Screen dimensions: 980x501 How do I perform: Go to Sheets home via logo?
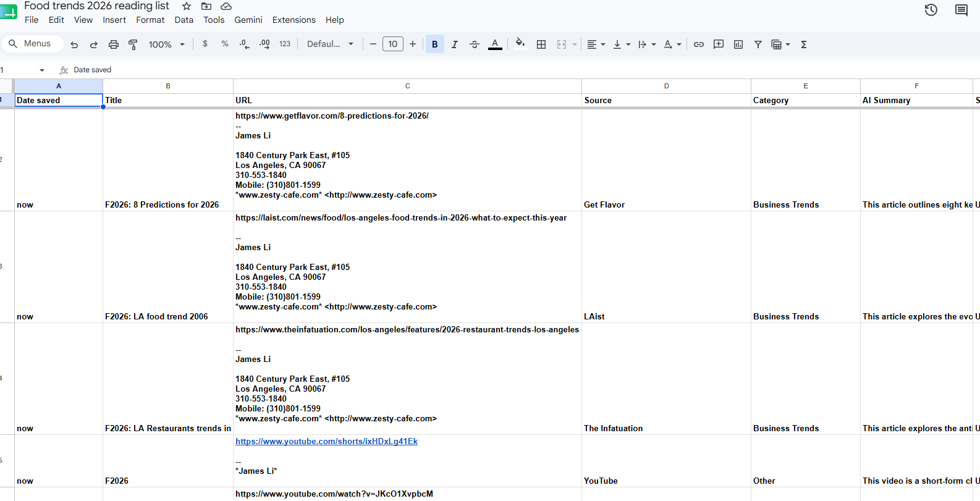point(9,11)
